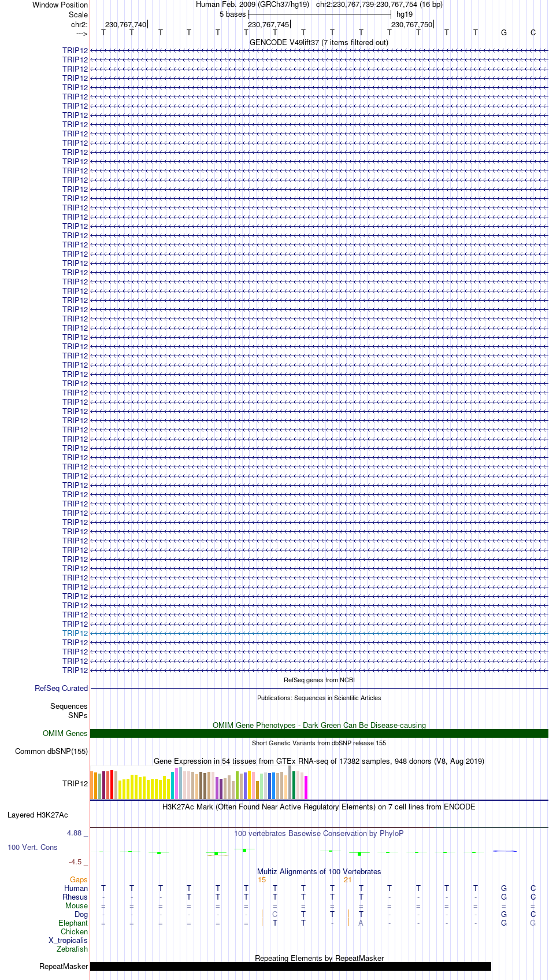Image resolution: width=549 pixels, height=980 pixels.
Task: Click the black RepeatMasker element bar
Action: [291, 966]
